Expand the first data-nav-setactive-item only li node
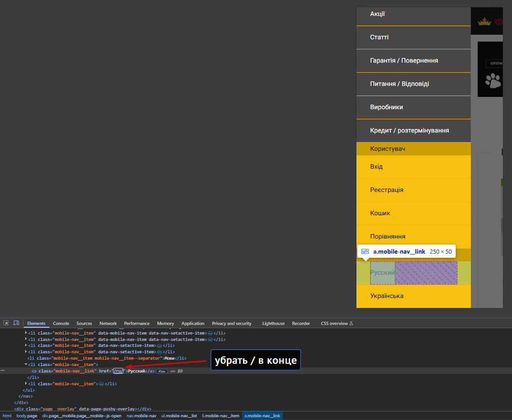Viewport: 512px width, 420px height. 26,346
